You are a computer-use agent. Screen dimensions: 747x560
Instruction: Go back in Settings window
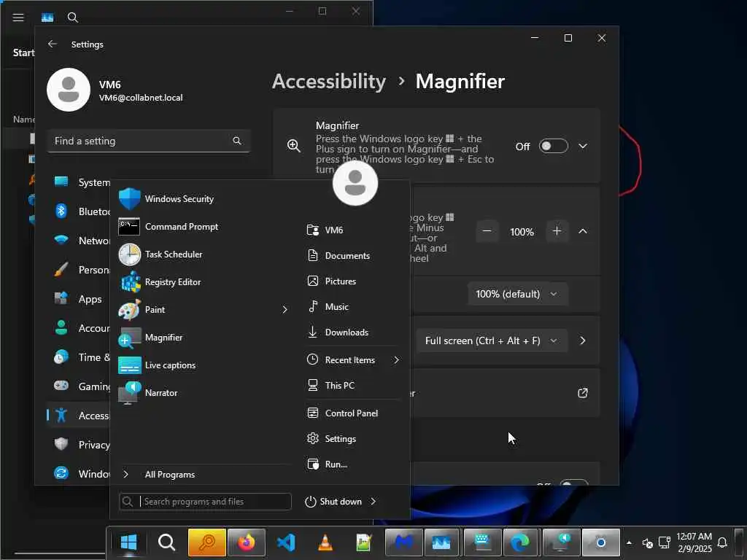click(x=53, y=44)
